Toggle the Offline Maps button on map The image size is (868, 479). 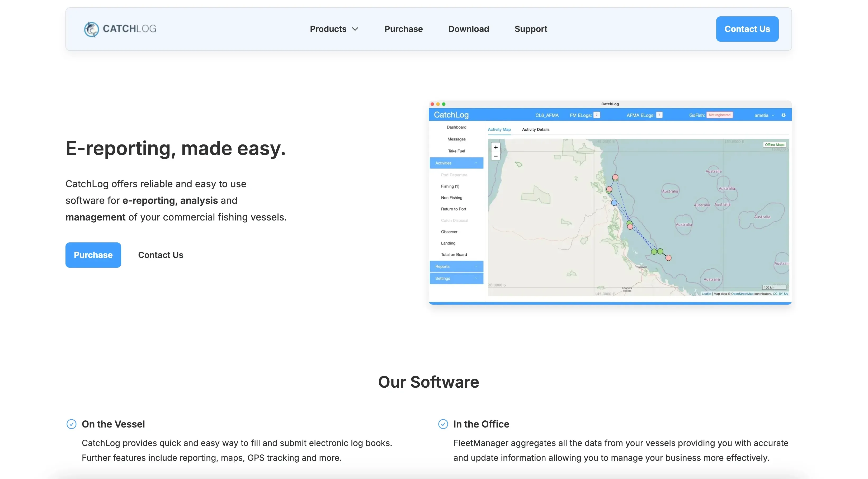(774, 145)
